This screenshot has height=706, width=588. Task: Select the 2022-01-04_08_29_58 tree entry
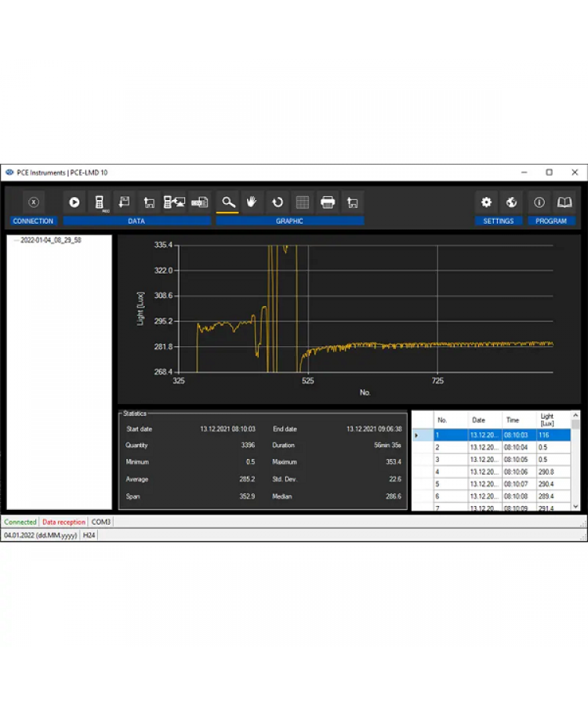click(50, 240)
